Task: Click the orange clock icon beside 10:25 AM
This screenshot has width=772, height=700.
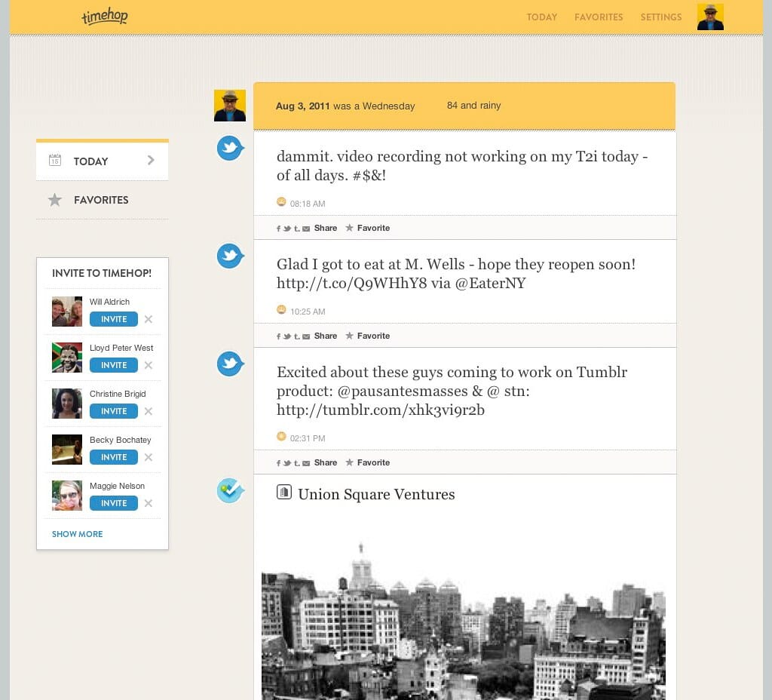Action: click(281, 309)
